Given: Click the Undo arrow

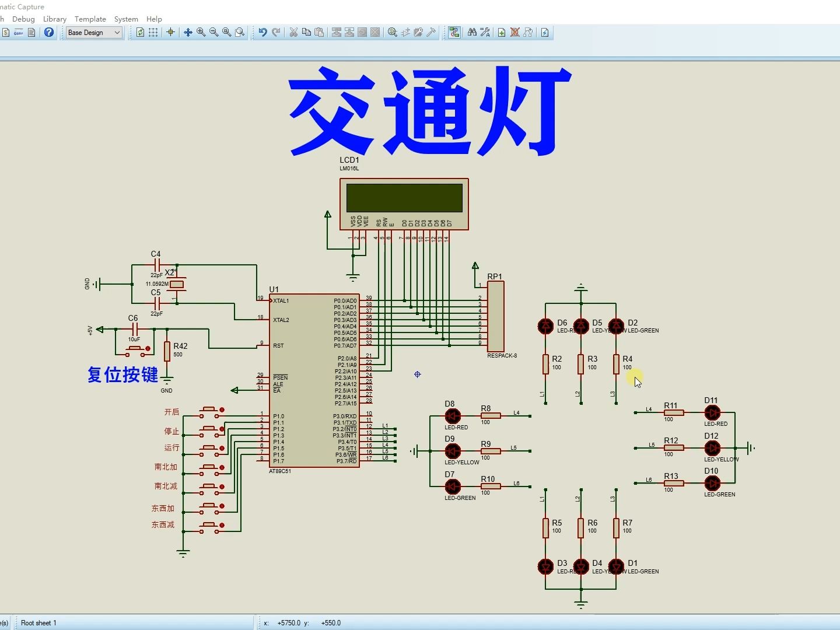Looking at the screenshot, I should coord(263,32).
